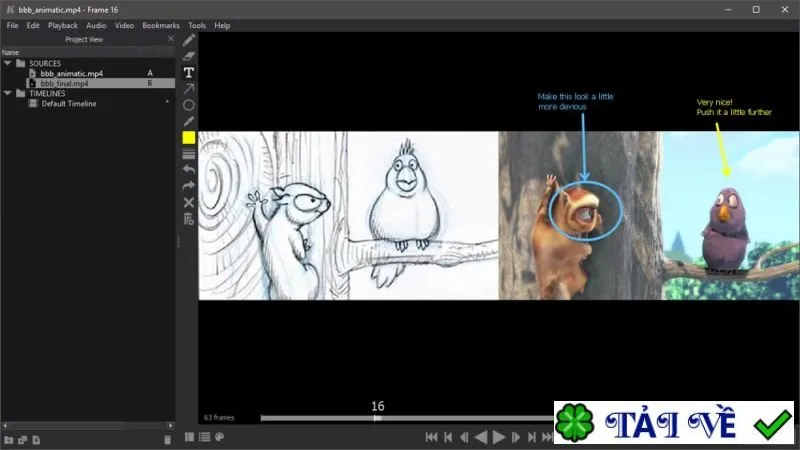Select the eraser tool

[x=189, y=56]
